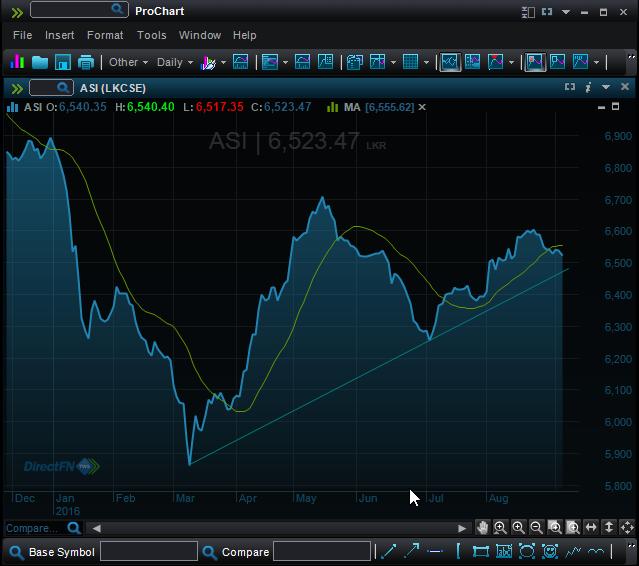Click the 6,500 price axis label
Image resolution: width=639 pixels, height=566 pixels.
pos(618,264)
